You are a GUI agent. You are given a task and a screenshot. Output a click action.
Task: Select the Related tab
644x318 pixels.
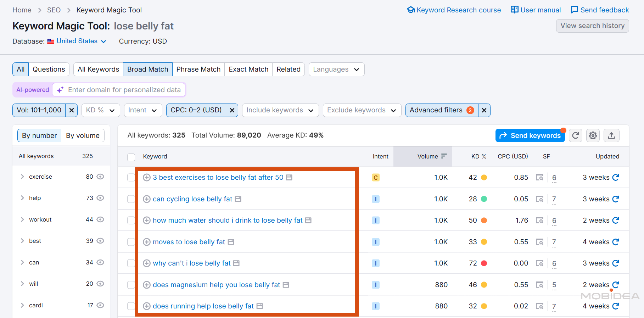click(289, 69)
